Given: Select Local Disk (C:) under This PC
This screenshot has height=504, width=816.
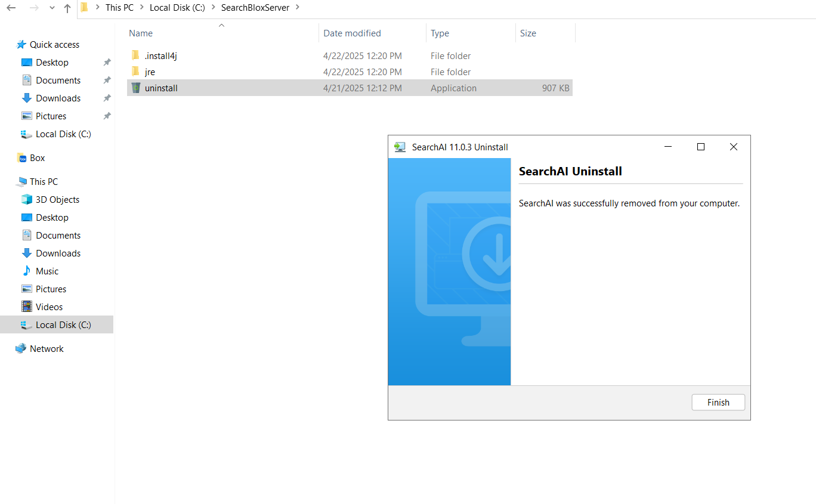Looking at the screenshot, I should [63, 325].
